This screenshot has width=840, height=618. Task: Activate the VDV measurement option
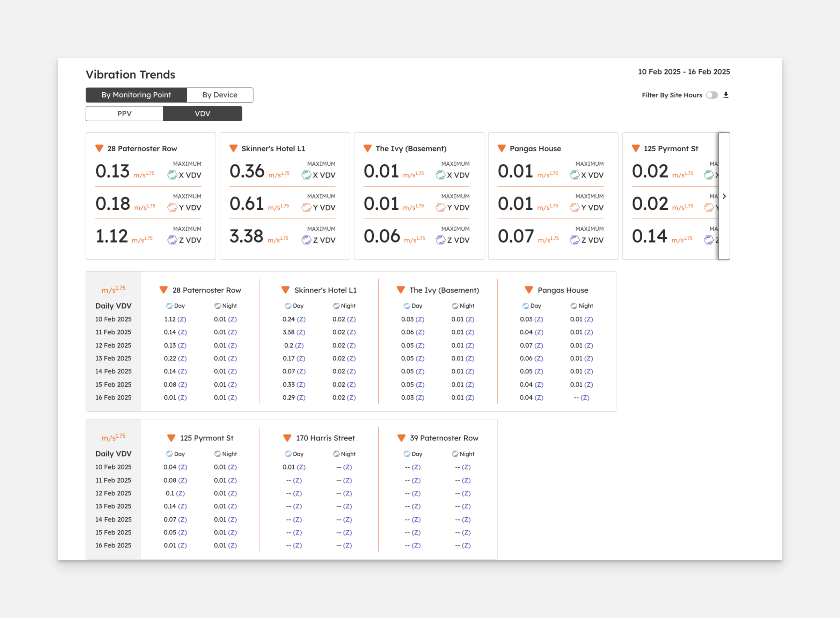coord(202,114)
